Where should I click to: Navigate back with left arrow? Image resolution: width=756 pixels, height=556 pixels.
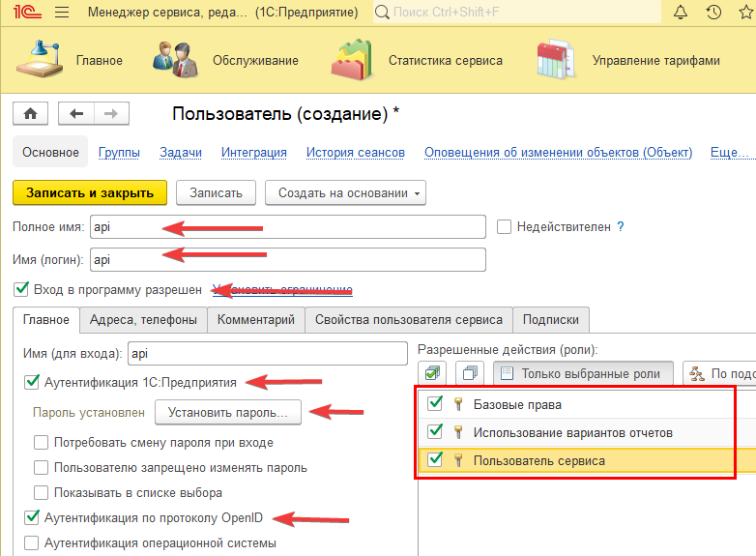[x=76, y=114]
